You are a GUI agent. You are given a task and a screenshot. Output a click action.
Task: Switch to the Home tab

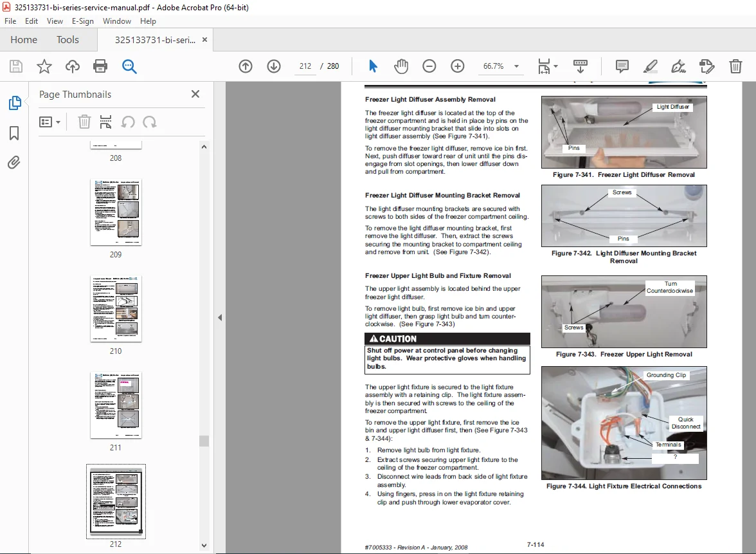click(x=24, y=40)
